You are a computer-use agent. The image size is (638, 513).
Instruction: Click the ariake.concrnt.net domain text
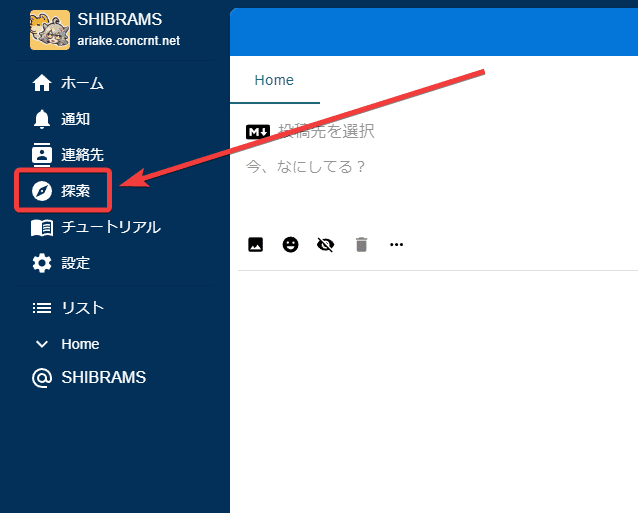click(x=129, y=41)
